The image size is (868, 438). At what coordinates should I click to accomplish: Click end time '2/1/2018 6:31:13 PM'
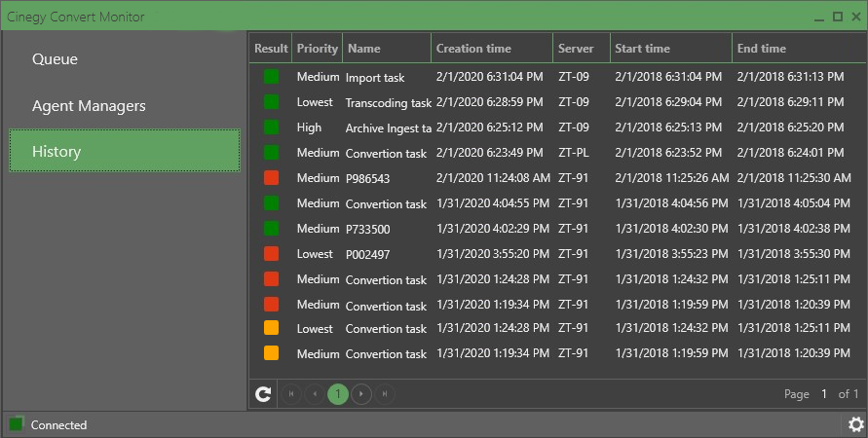pos(790,76)
